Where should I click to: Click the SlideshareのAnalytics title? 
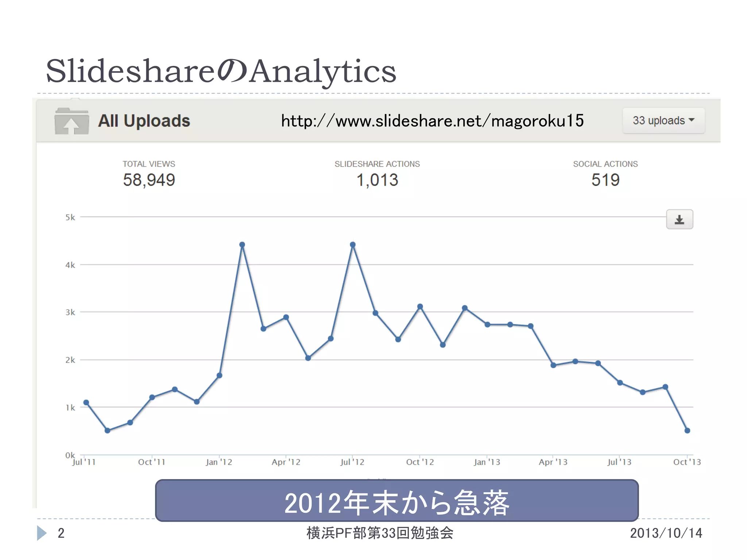(221, 71)
